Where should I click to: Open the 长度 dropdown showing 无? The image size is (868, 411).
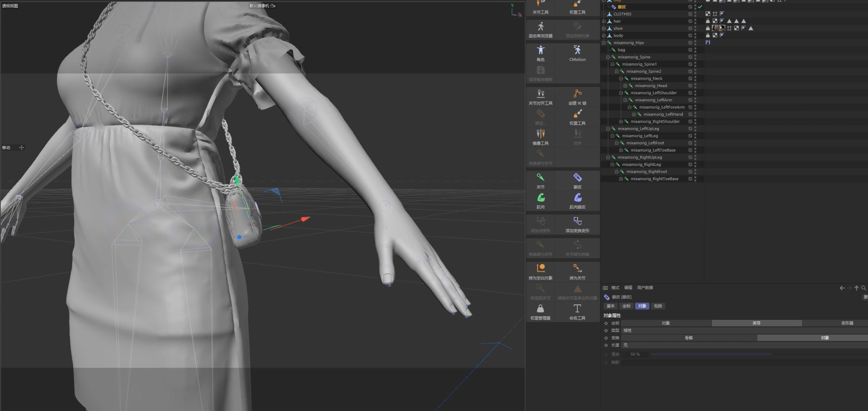[x=744, y=345]
